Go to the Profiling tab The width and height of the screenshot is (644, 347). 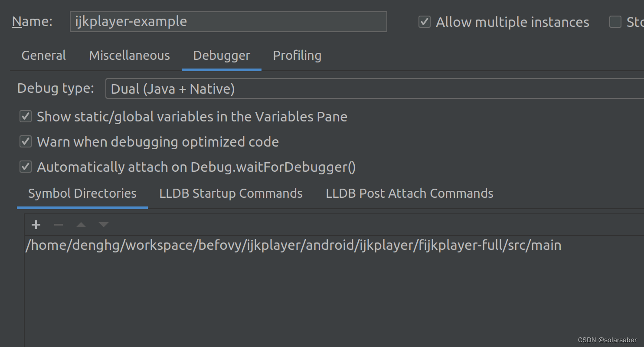point(297,56)
